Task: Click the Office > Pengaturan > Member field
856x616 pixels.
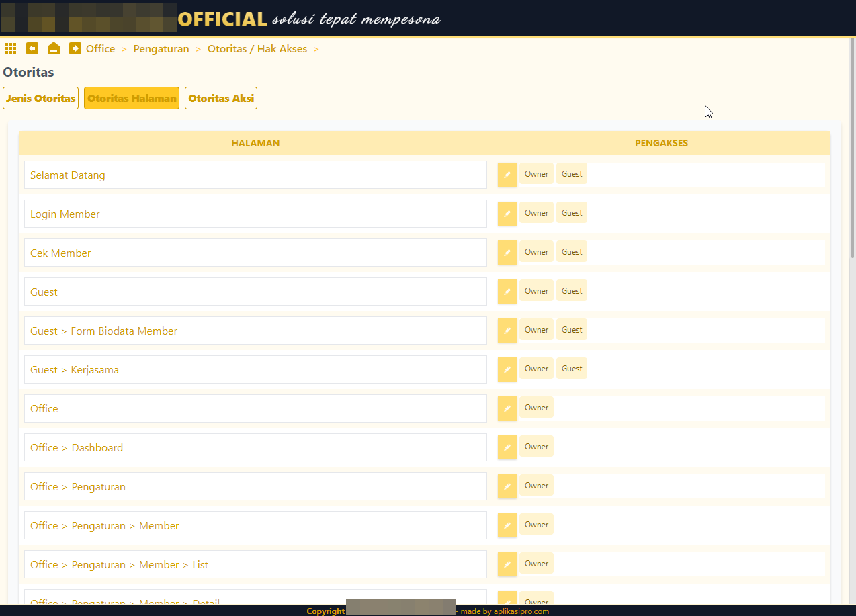Action: (x=255, y=525)
